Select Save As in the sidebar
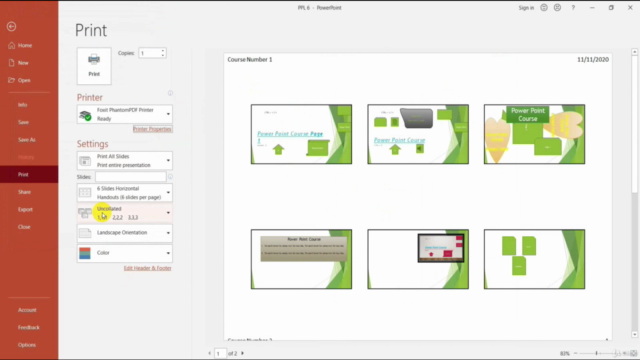 point(27,140)
